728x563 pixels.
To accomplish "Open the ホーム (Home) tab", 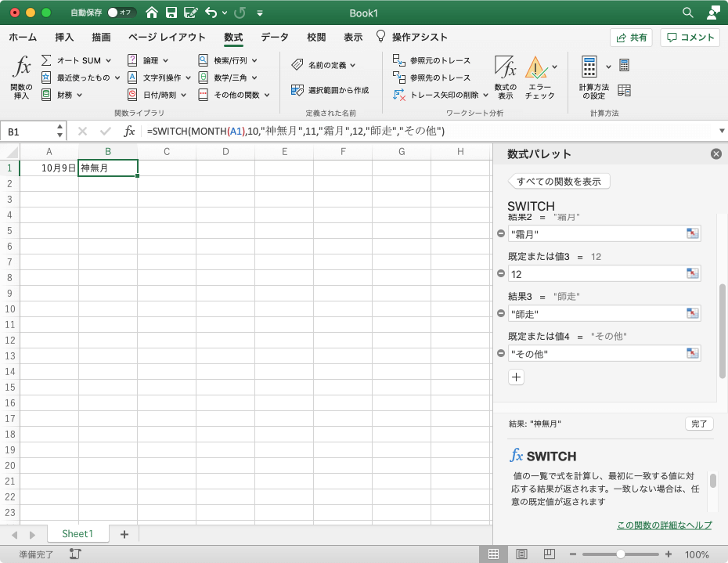I will pos(23,37).
